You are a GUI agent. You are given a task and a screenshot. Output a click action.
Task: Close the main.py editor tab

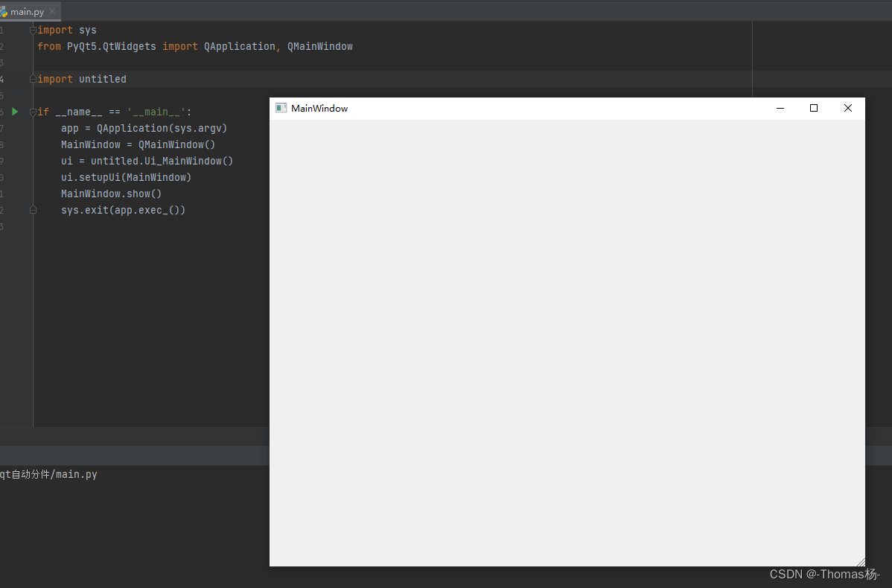52,11
